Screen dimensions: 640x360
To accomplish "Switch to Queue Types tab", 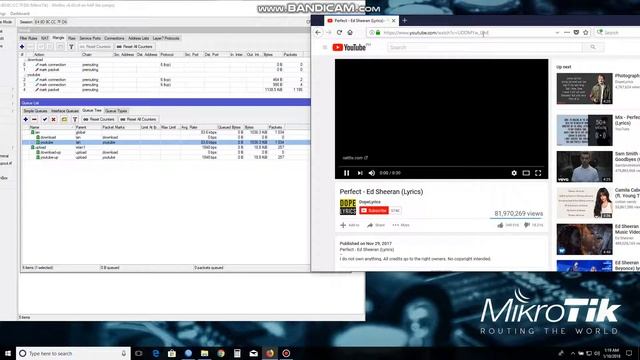I will [x=116, y=111].
